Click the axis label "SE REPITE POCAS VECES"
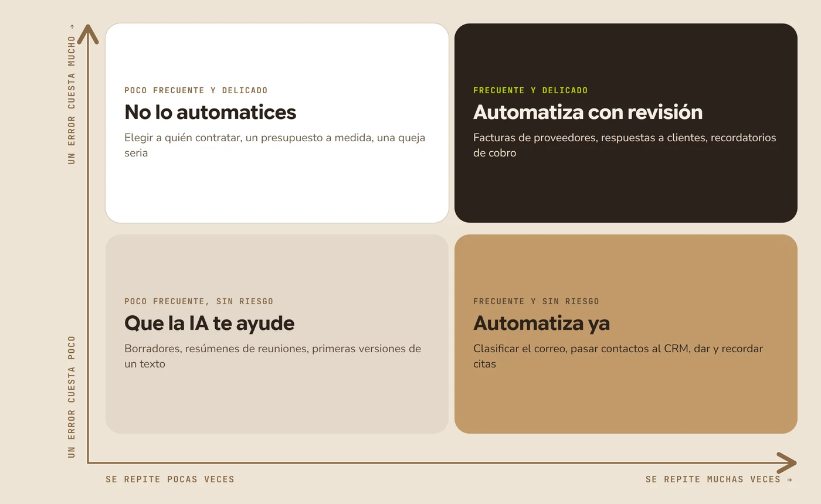 point(170,479)
